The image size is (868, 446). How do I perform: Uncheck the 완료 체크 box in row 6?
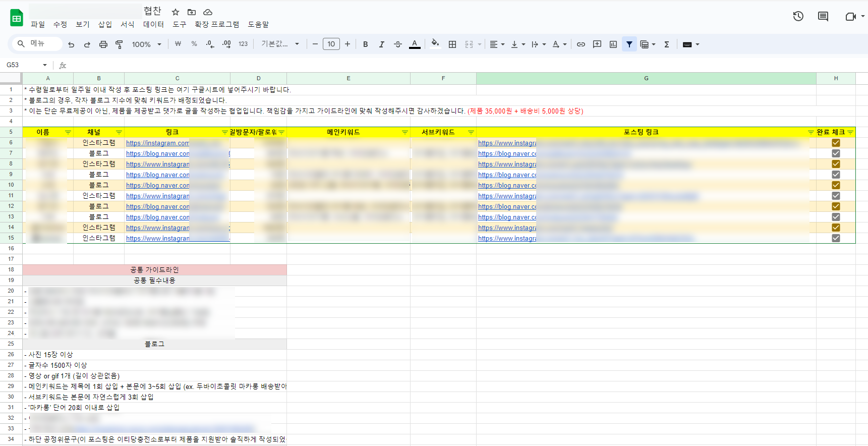coord(836,143)
